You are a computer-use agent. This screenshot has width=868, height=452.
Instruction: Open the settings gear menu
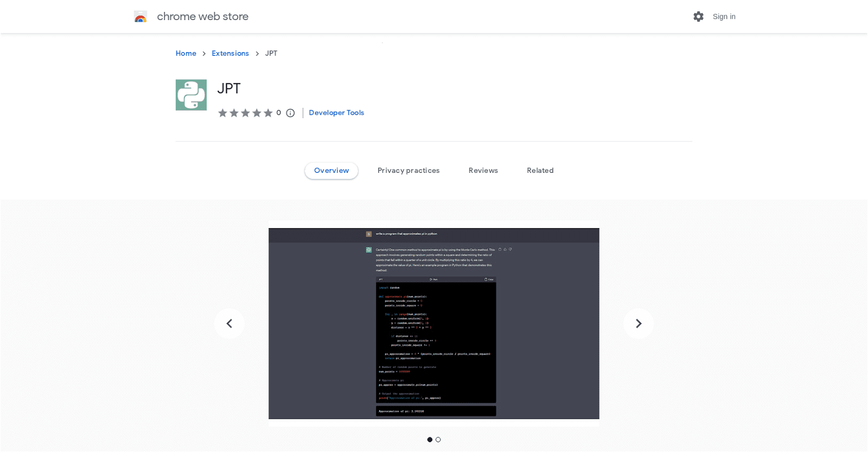click(698, 17)
